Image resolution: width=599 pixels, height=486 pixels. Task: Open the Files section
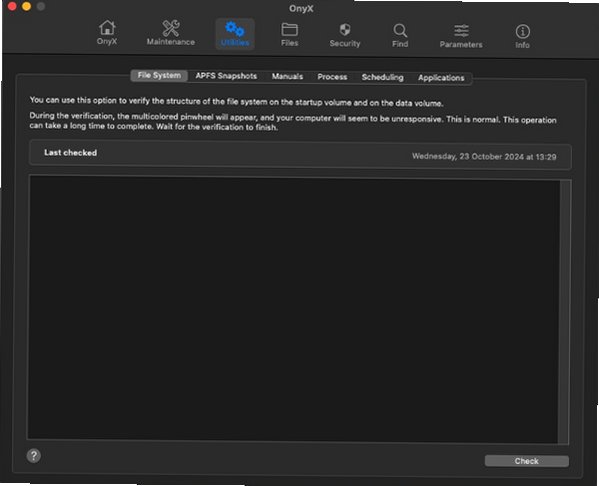(x=289, y=34)
